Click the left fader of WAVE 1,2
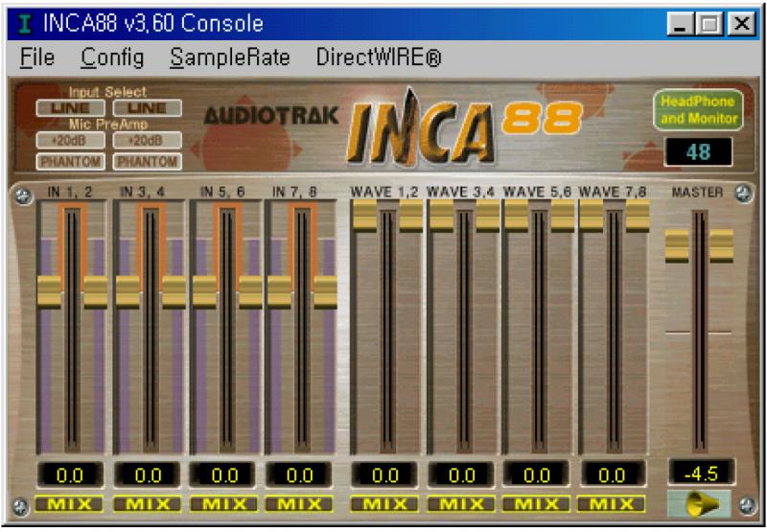The width and height of the screenshot is (767, 532). point(364,216)
